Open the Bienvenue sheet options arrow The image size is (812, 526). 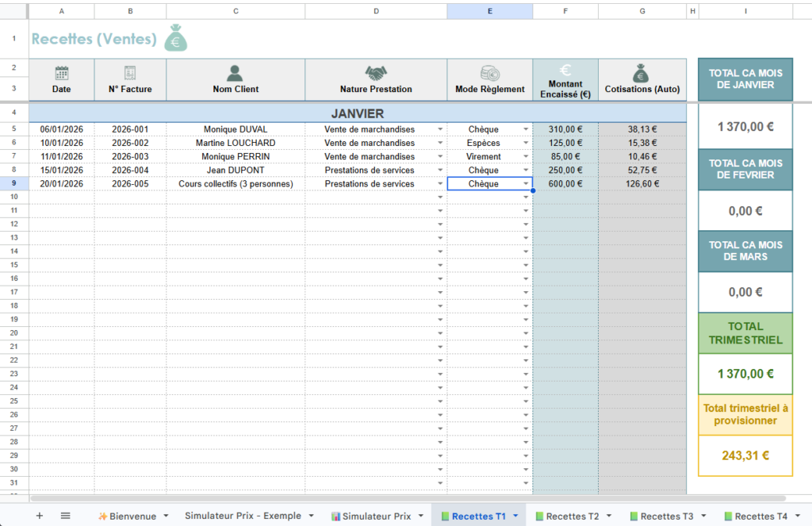(164, 516)
